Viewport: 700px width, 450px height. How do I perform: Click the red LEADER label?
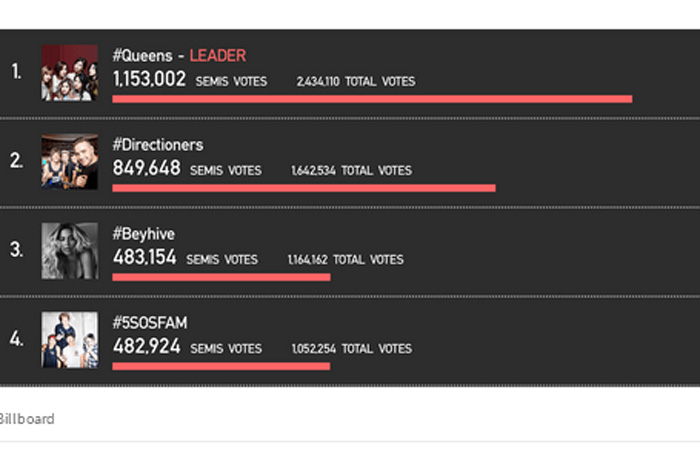[x=217, y=56]
